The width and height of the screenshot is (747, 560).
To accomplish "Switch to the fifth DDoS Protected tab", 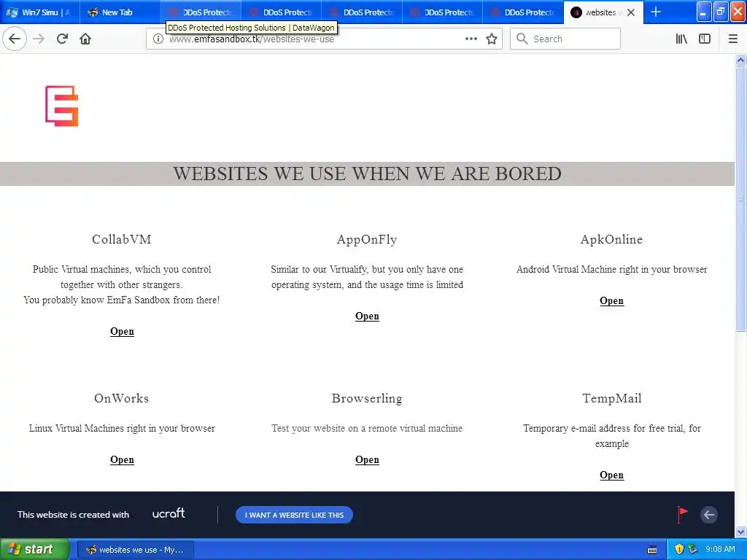I will 522,12.
